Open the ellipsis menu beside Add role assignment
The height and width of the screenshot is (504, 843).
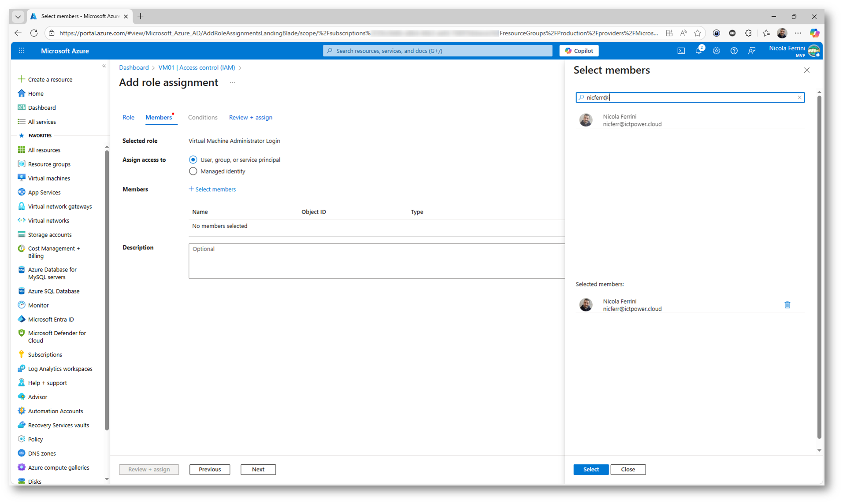pyautogui.click(x=232, y=83)
